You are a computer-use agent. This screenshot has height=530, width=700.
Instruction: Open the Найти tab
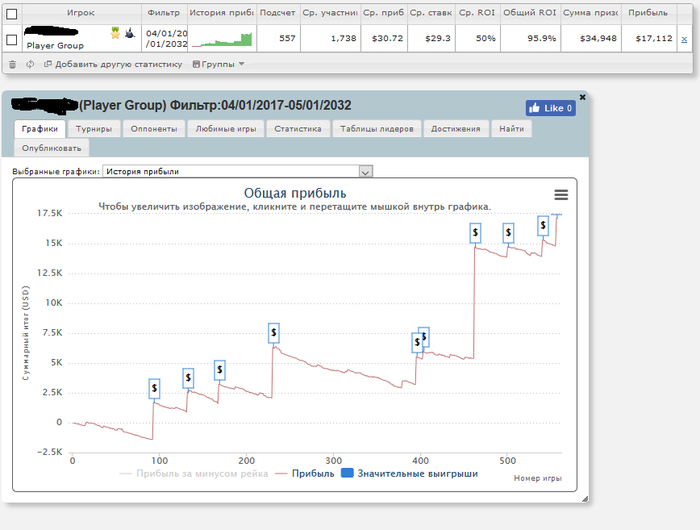(512, 129)
